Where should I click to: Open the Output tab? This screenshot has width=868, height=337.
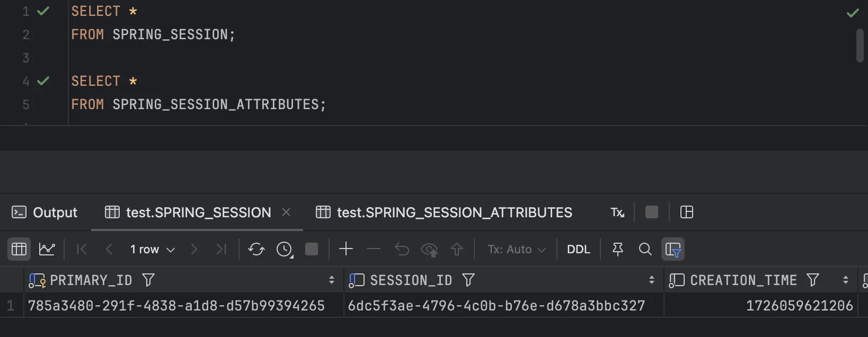click(x=45, y=212)
